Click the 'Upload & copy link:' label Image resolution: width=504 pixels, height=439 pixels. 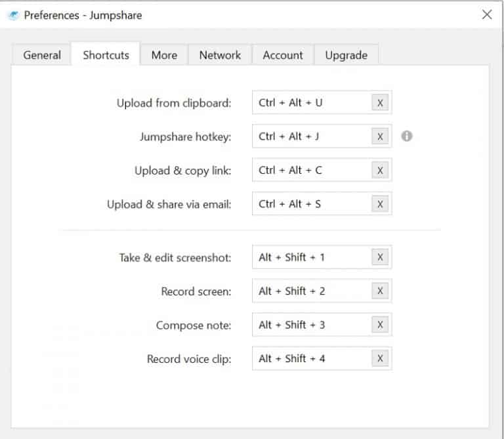pyautogui.click(x=183, y=171)
